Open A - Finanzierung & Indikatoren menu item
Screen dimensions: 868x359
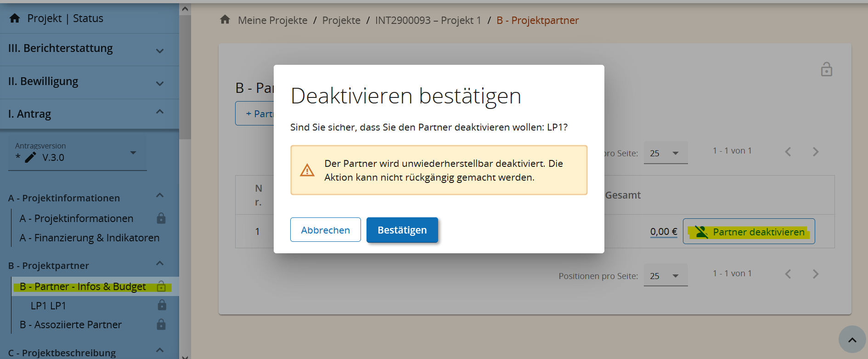click(x=90, y=238)
